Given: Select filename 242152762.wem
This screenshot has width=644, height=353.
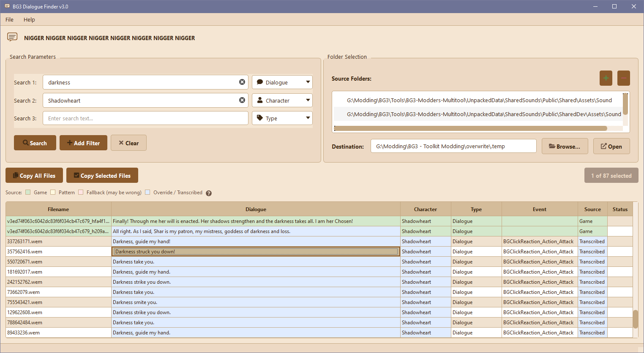Looking at the screenshot, I should point(58,282).
